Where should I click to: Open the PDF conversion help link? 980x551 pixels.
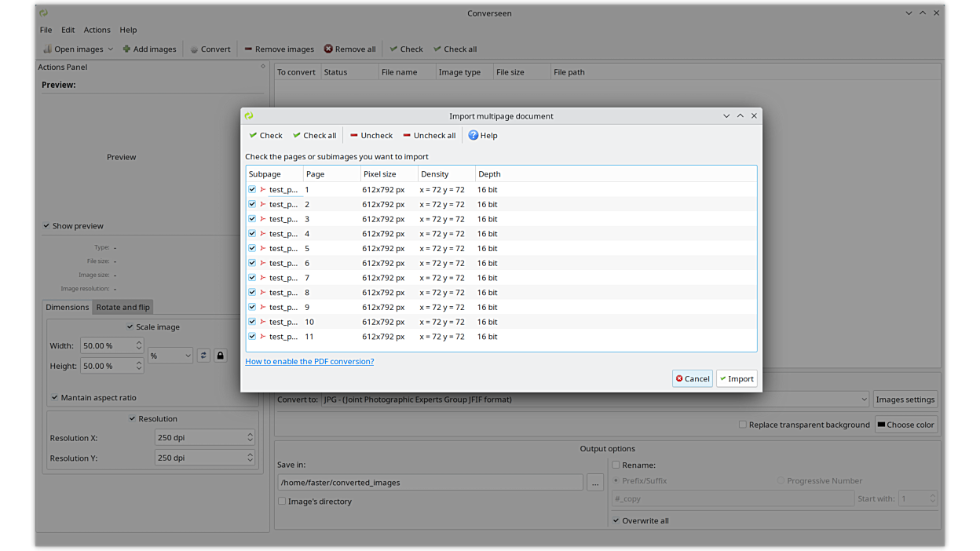(309, 362)
